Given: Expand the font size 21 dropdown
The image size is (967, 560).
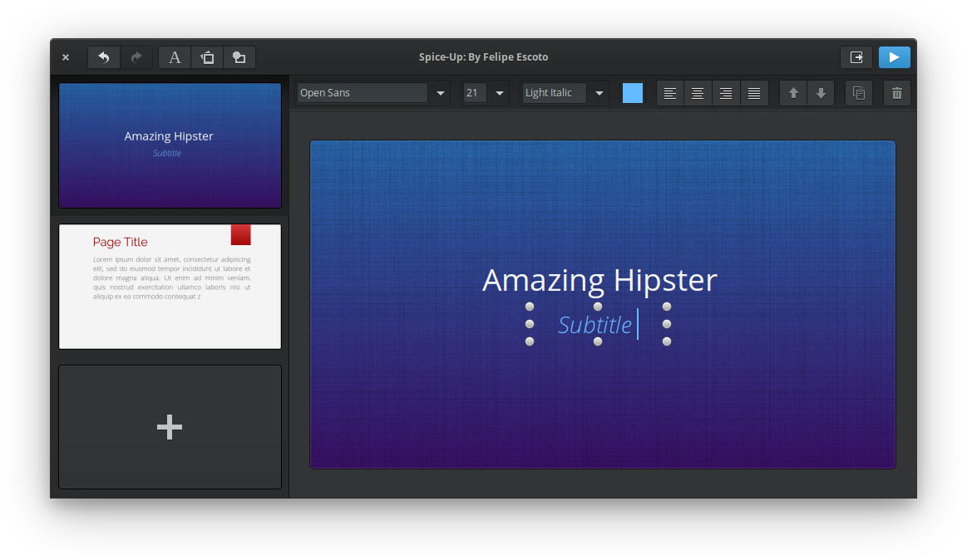Looking at the screenshot, I should coord(500,93).
